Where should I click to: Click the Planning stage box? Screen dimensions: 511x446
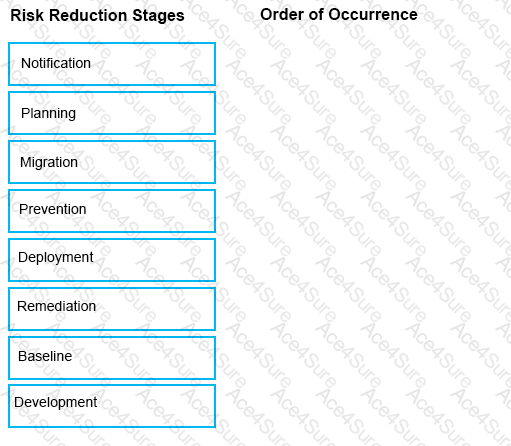pyautogui.click(x=112, y=113)
